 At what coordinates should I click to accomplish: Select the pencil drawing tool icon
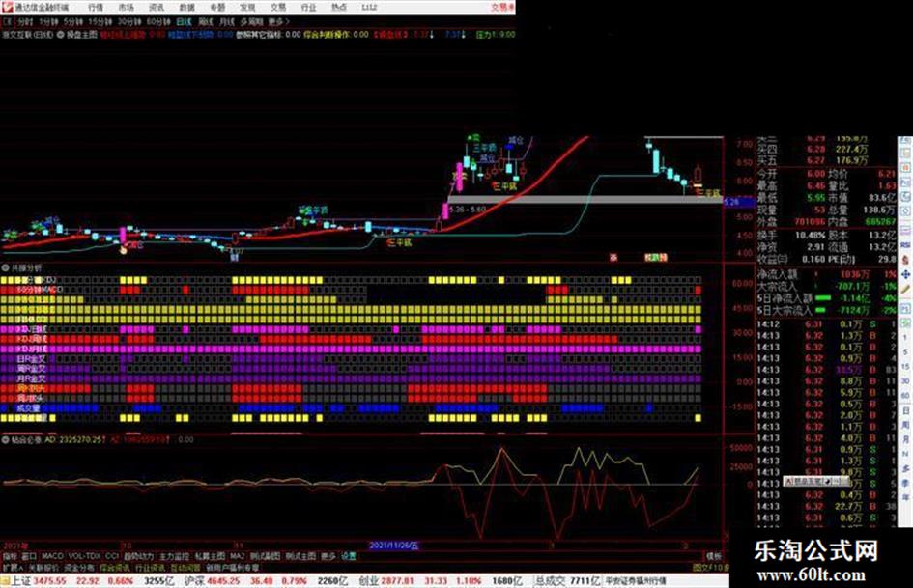(x=905, y=289)
